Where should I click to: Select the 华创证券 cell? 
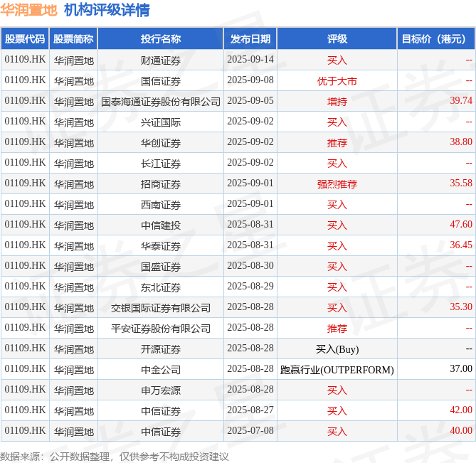(x=161, y=143)
